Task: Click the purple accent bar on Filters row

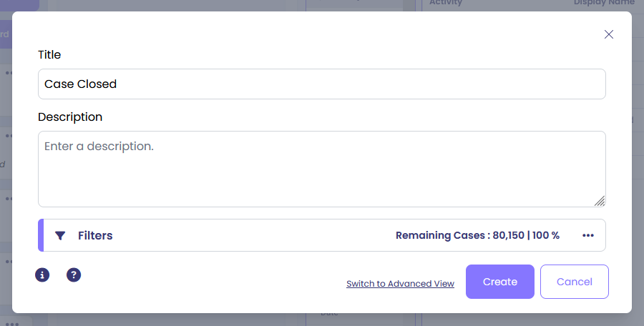Action: pyautogui.click(x=41, y=235)
